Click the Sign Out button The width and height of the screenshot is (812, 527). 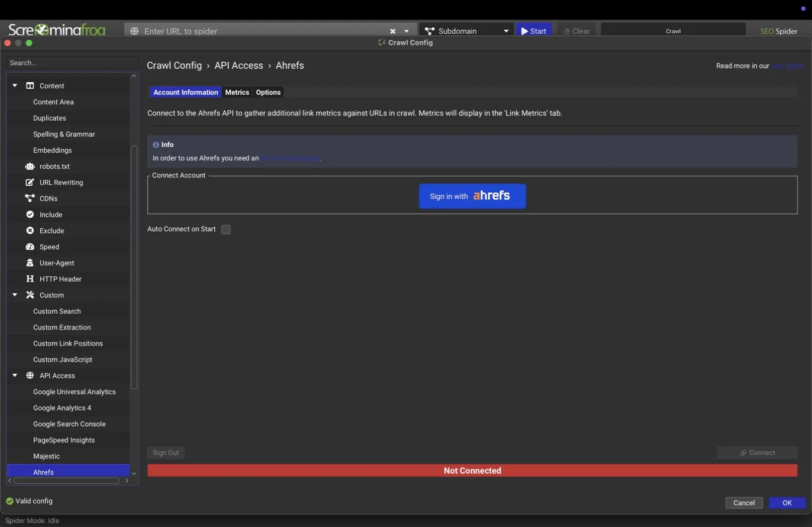pos(166,453)
